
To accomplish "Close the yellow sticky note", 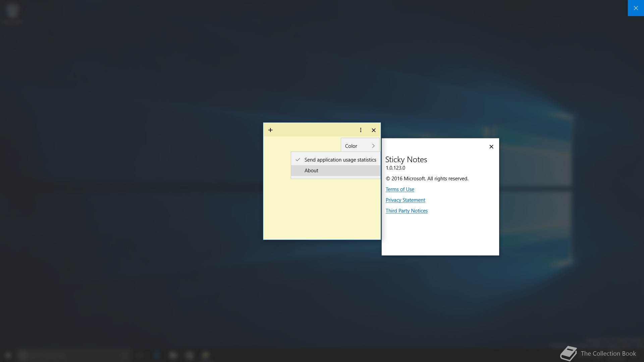I will (x=374, y=130).
